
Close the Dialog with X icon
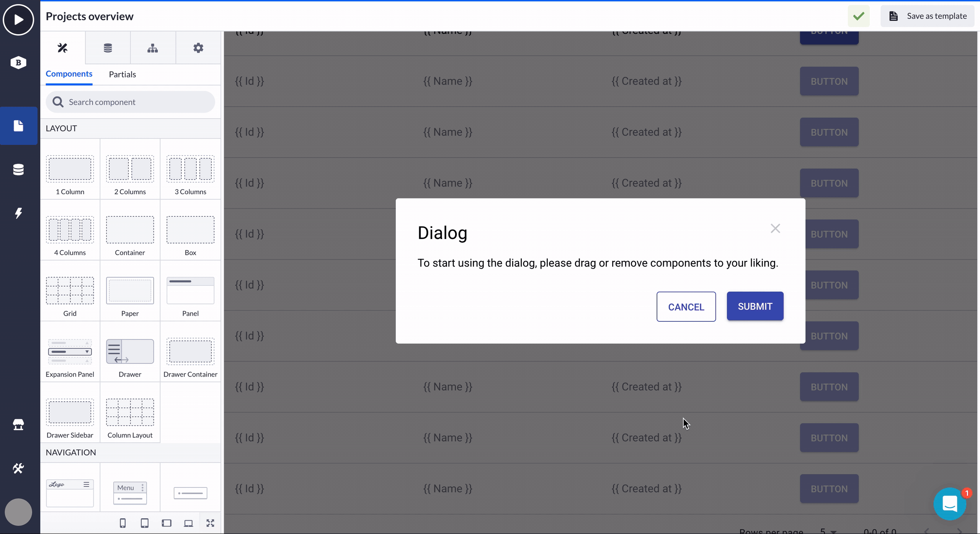[x=775, y=228]
